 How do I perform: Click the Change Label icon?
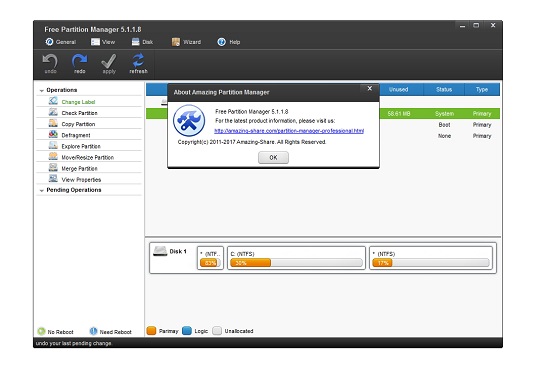point(53,101)
